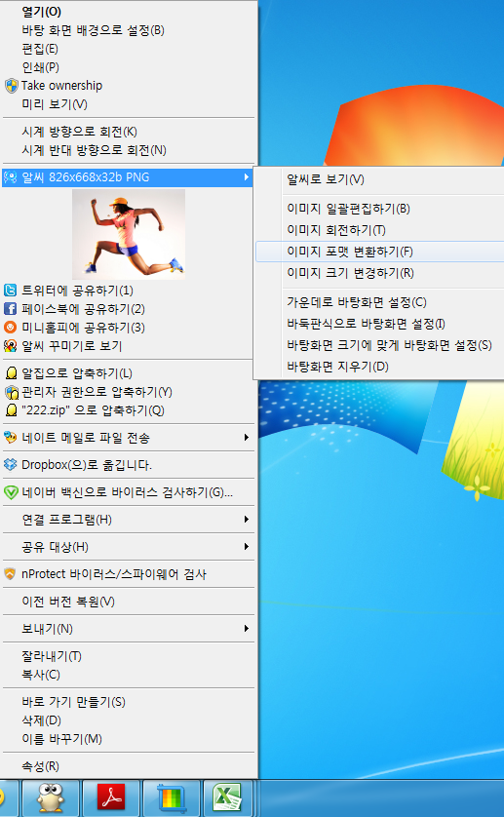Click the ALSee icon beside 826x668x32b PNG
Screen dimensions: 504x817
(x=11, y=177)
